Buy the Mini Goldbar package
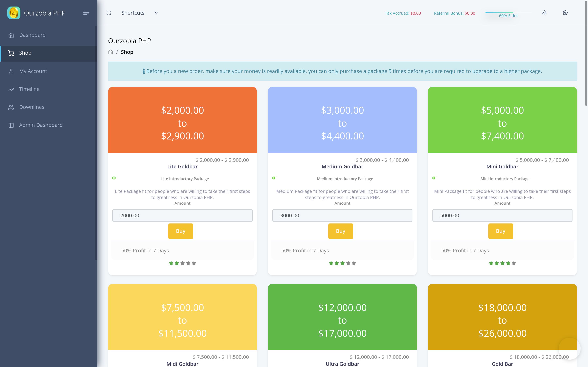588x367 pixels. coord(501,231)
